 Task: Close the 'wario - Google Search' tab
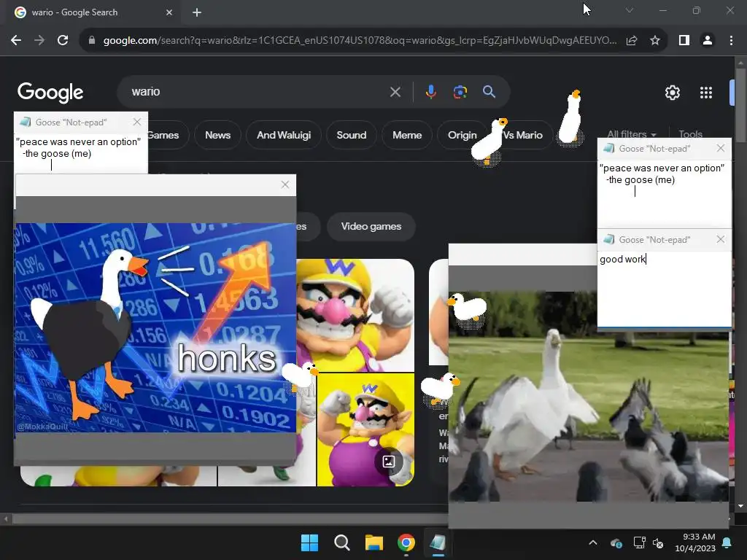pos(169,12)
